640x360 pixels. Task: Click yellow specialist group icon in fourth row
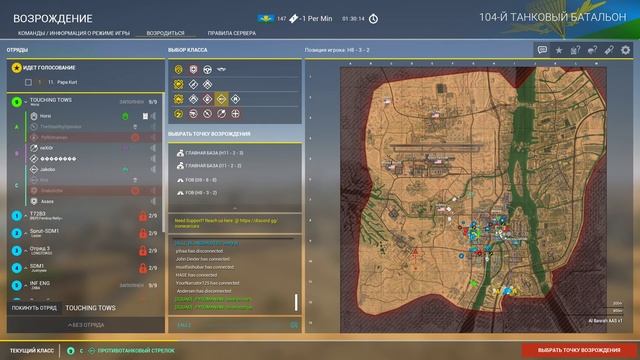(178, 114)
